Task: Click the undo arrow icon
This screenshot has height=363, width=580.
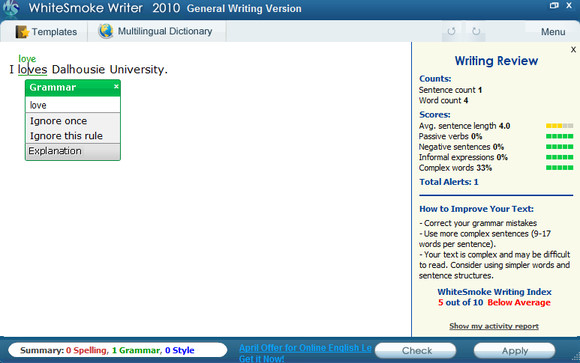Action: click(451, 31)
